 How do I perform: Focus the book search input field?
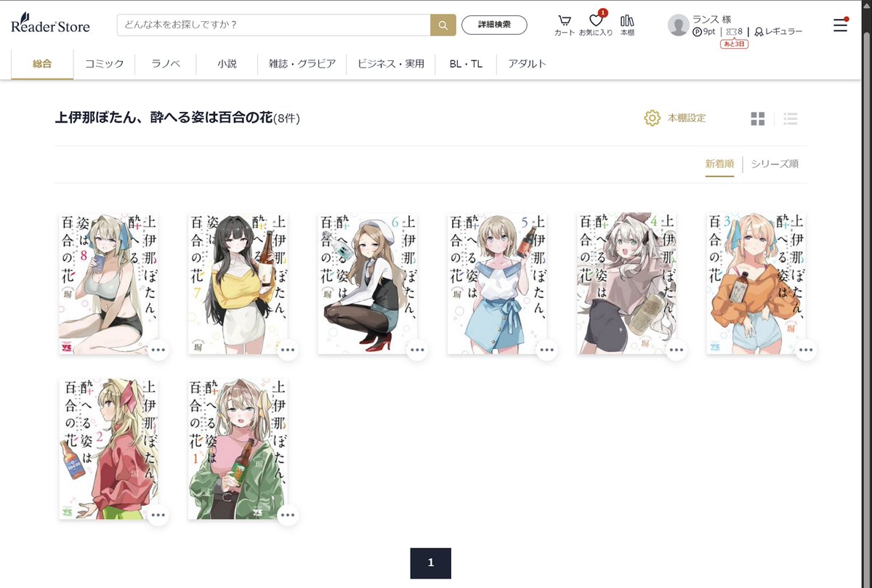point(274,25)
